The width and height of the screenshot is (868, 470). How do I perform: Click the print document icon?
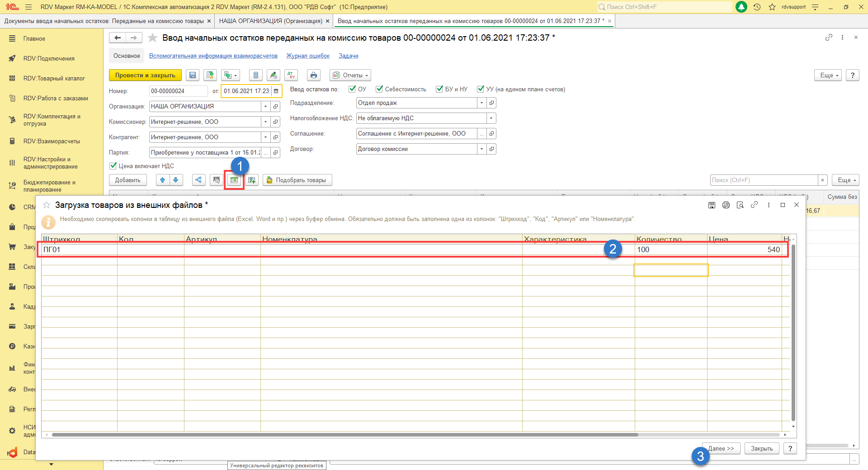click(314, 75)
